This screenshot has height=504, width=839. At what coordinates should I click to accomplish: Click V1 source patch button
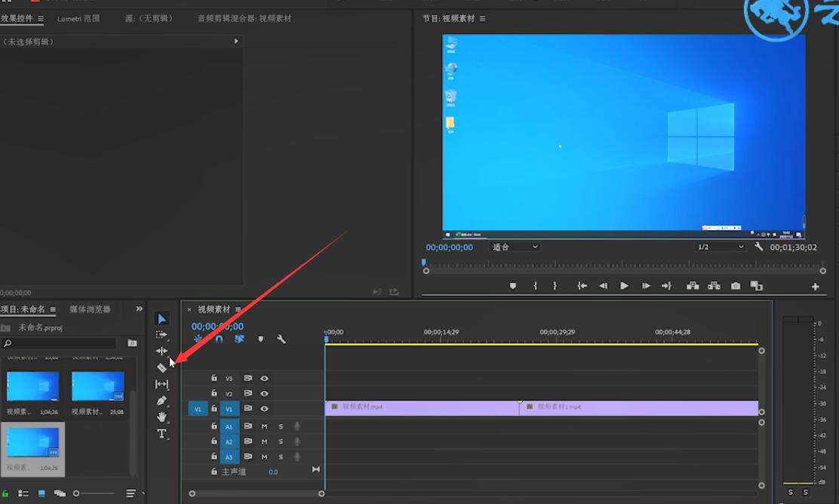pyautogui.click(x=198, y=409)
